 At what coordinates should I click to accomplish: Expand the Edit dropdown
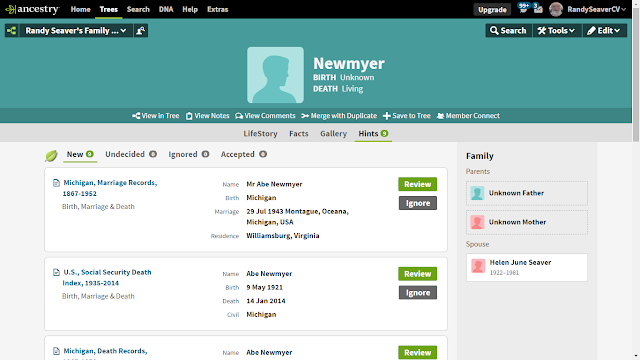click(604, 31)
